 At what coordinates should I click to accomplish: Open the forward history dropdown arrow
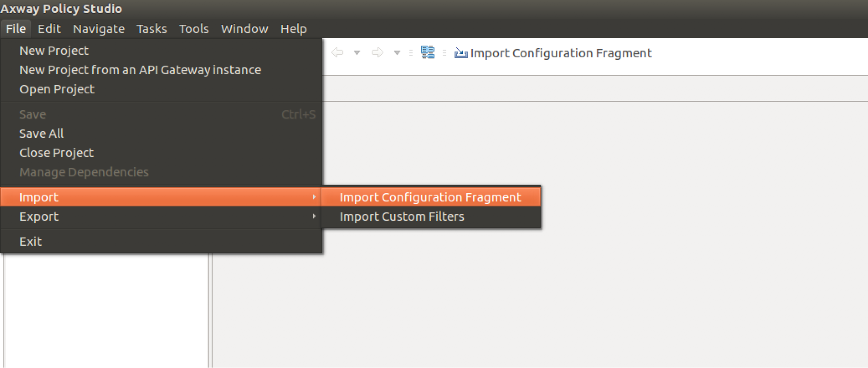pyautogui.click(x=397, y=53)
